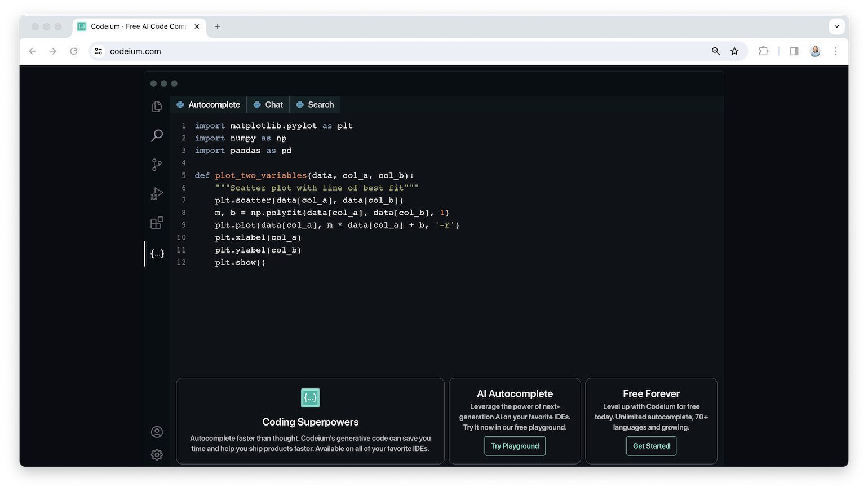Click the Get Started button
This screenshot has width=868, height=491.
(651, 445)
